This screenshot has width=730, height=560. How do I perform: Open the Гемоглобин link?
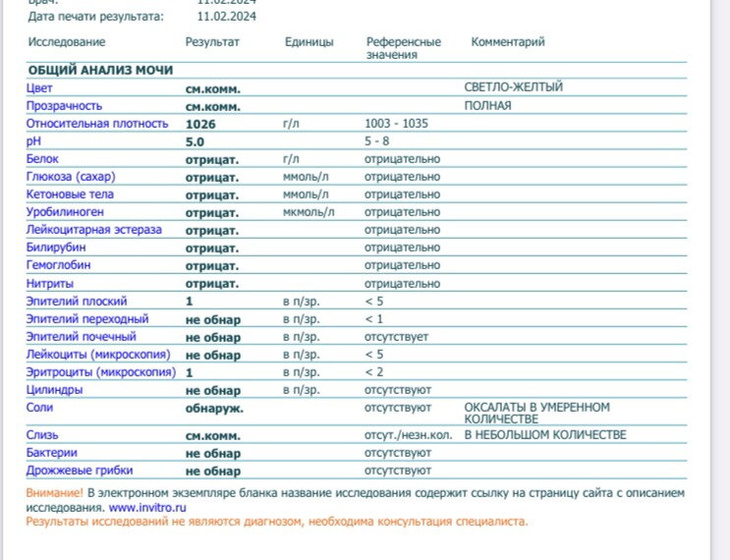click(58, 265)
